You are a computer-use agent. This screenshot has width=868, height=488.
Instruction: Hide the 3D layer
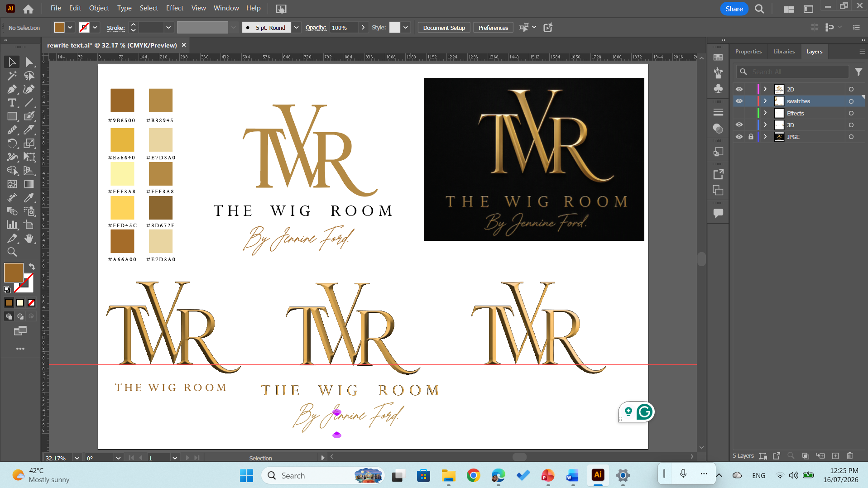(739, 125)
